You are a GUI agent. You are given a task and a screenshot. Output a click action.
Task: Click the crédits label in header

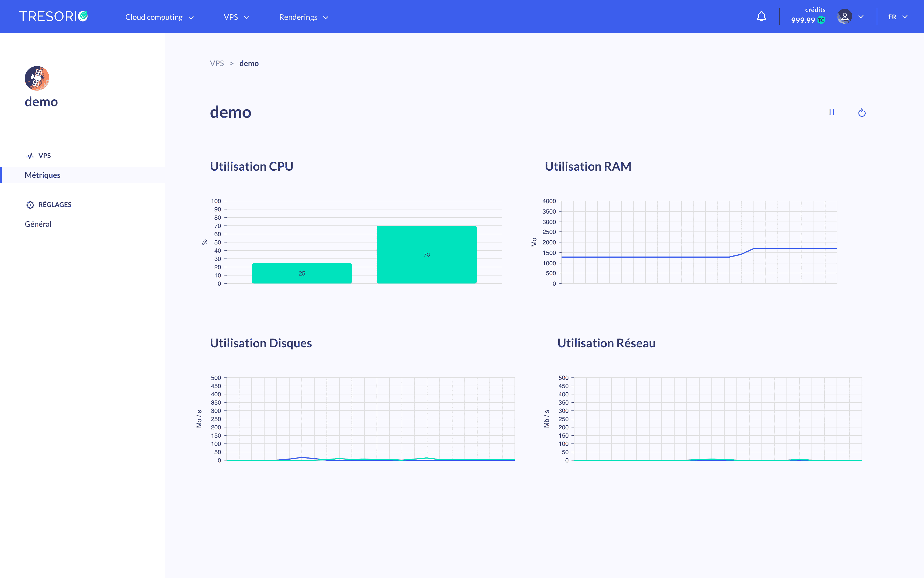pos(815,10)
